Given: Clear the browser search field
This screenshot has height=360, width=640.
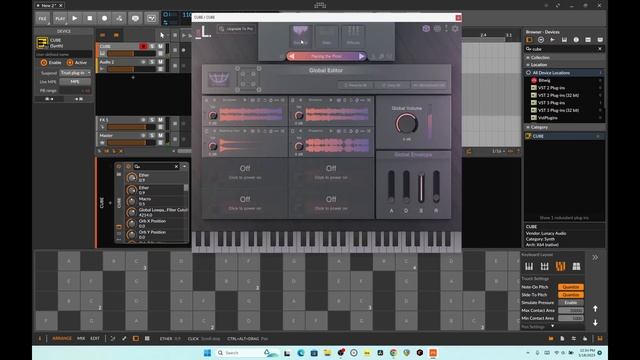Looking at the screenshot, I should click(x=600, y=49).
